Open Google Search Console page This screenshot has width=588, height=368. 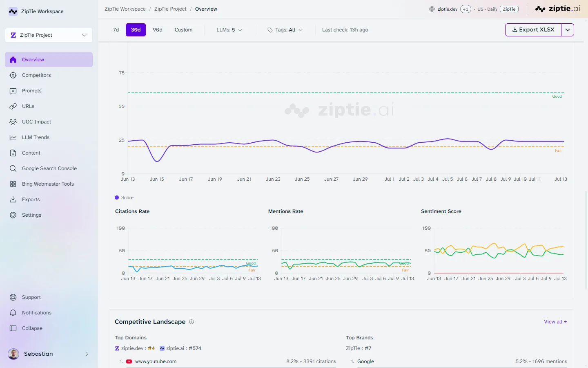coord(49,168)
